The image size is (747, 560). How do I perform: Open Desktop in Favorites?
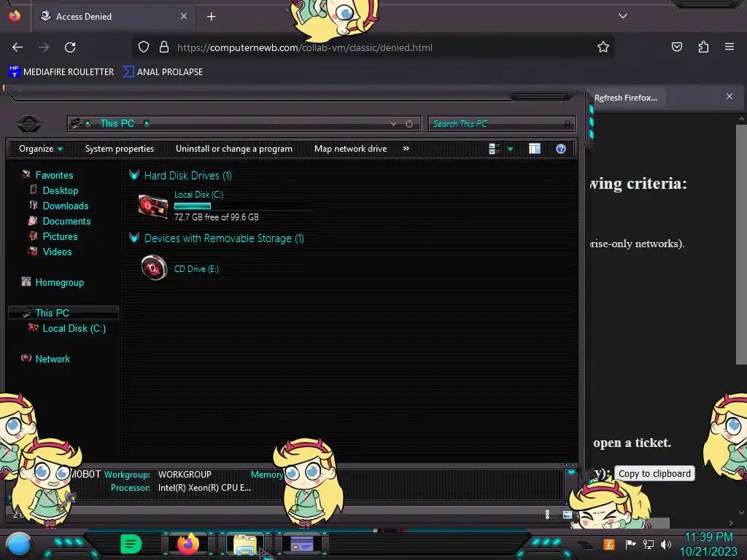61,190
